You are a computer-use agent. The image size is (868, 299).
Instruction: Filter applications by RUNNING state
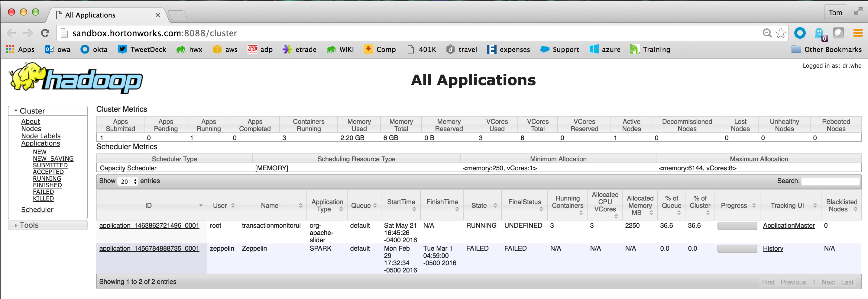47,178
